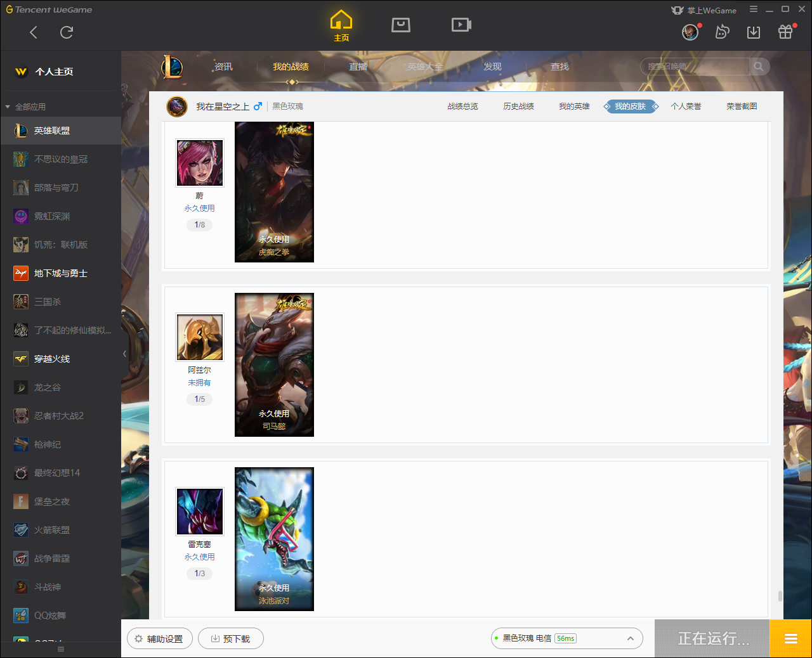812x658 pixels.
Task: Open the 司马懿 skin thumbnail
Action: tap(274, 364)
